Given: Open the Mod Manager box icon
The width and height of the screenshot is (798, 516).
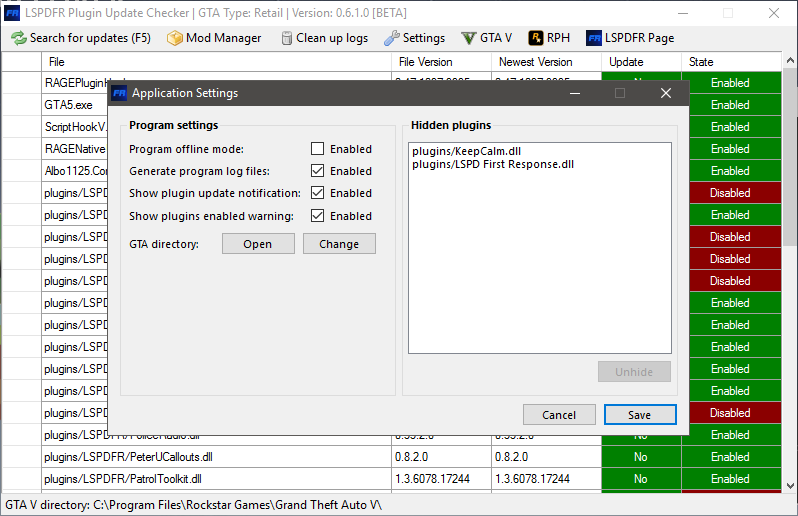Looking at the screenshot, I should tap(175, 38).
